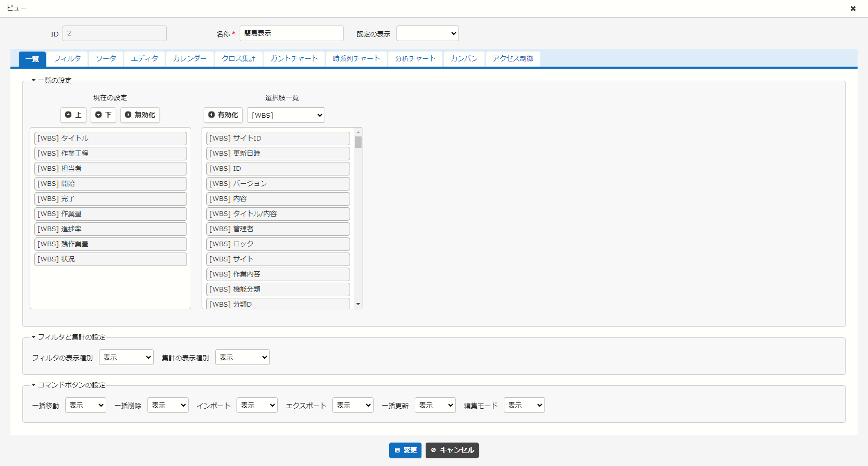Switch to the 時系列チャート tab
868x466 pixels.
(356, 59)
